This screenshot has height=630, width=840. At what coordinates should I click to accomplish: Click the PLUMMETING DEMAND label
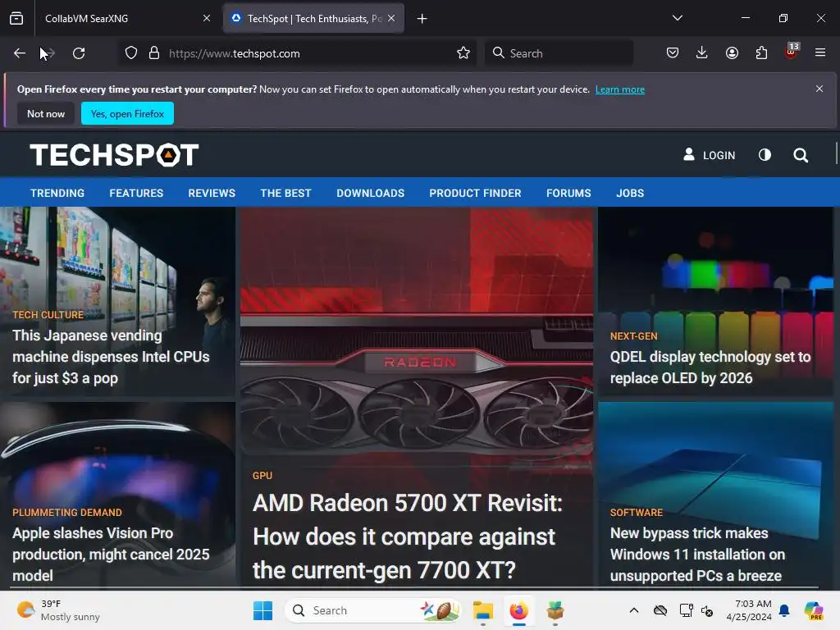(67, 513)
